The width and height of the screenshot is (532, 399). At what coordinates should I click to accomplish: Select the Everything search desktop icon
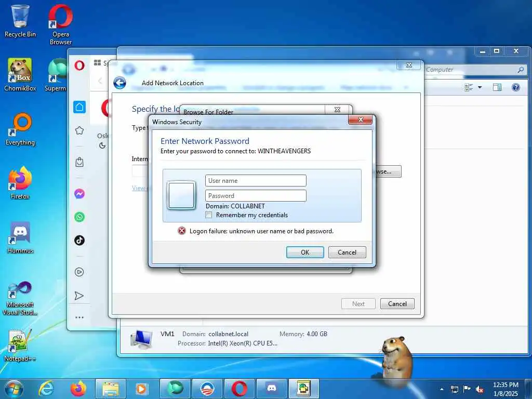[20, 129]
